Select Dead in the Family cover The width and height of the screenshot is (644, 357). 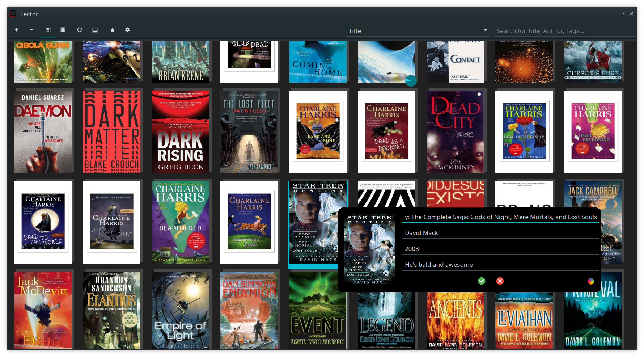(x=524, y=132)
